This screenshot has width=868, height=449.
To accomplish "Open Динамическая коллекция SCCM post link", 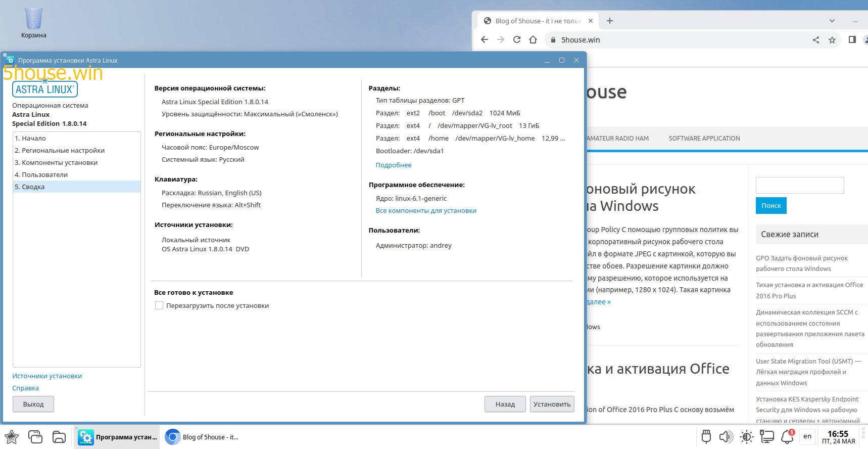I will (x=810, y=328).
